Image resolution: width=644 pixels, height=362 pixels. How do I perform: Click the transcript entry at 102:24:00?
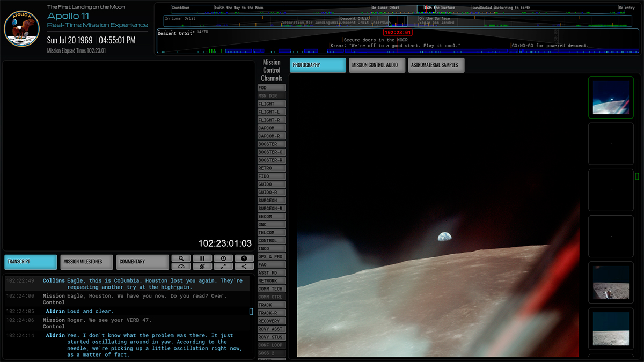[x=128, y=299]
